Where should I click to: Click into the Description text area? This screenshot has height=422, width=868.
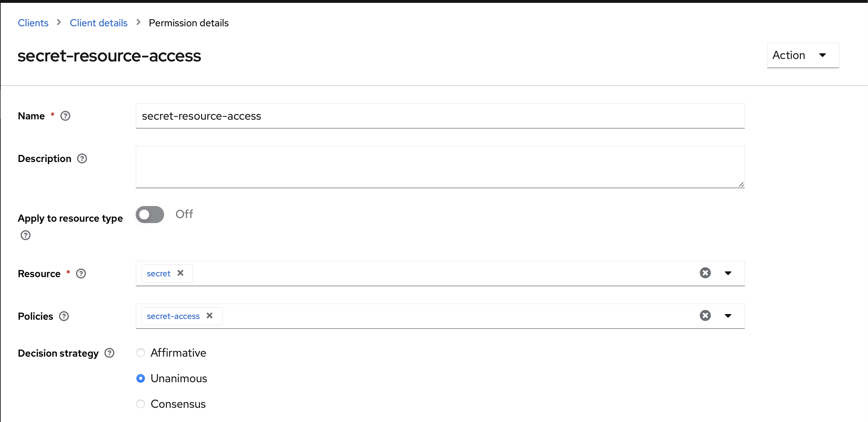coord(440,167)
